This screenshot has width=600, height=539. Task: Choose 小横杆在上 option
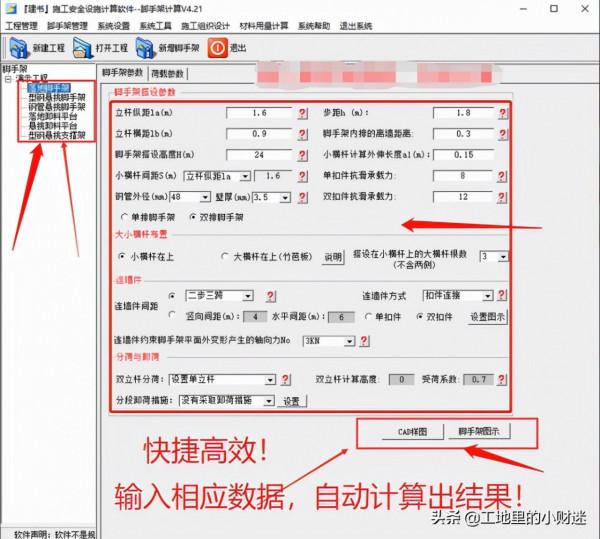pos(122,256)
